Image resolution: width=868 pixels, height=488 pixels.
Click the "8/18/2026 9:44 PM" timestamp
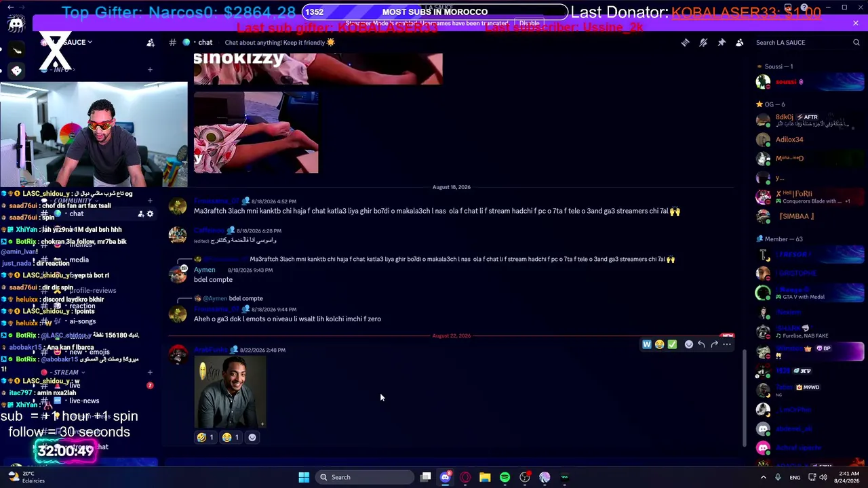(274, 310)
